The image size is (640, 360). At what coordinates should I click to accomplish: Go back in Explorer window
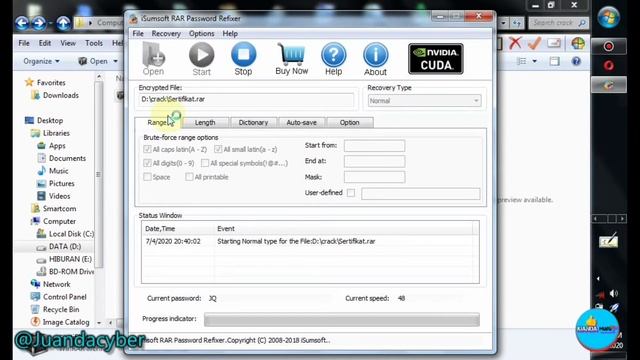click(x=22, y=23)
